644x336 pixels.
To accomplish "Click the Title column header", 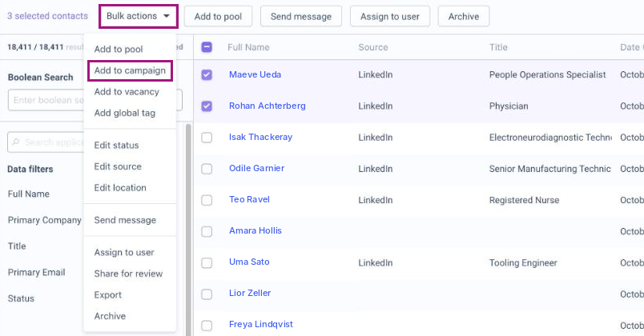I will 498,47.
